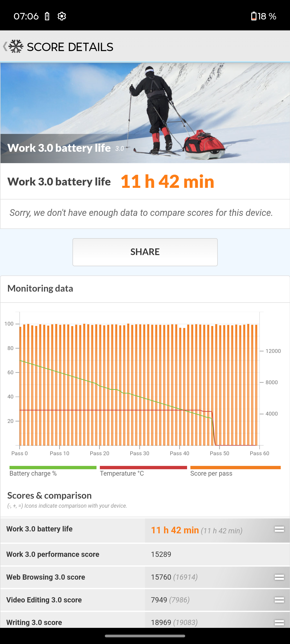Screen dimensions: 290x644
Task: Open settings gear in status bar
Action: (62, 16)
